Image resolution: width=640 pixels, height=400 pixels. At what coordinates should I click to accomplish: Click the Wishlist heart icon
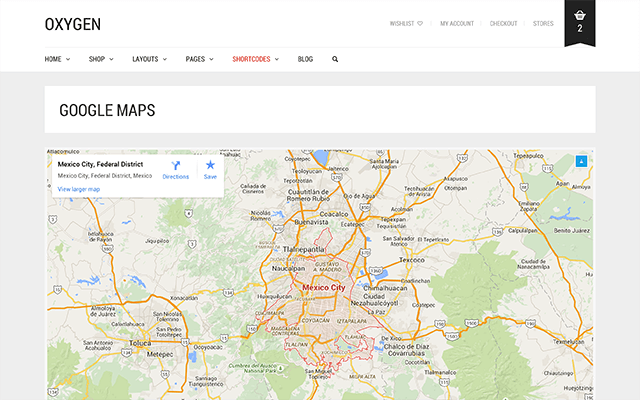(x=420, y=24)
